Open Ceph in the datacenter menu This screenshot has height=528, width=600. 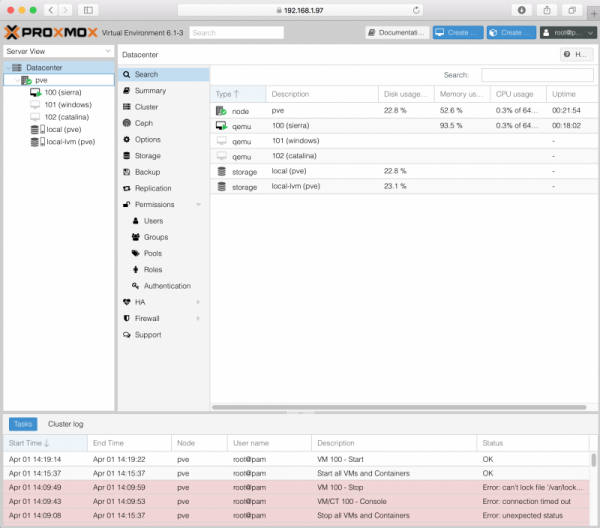pos(144,123)
